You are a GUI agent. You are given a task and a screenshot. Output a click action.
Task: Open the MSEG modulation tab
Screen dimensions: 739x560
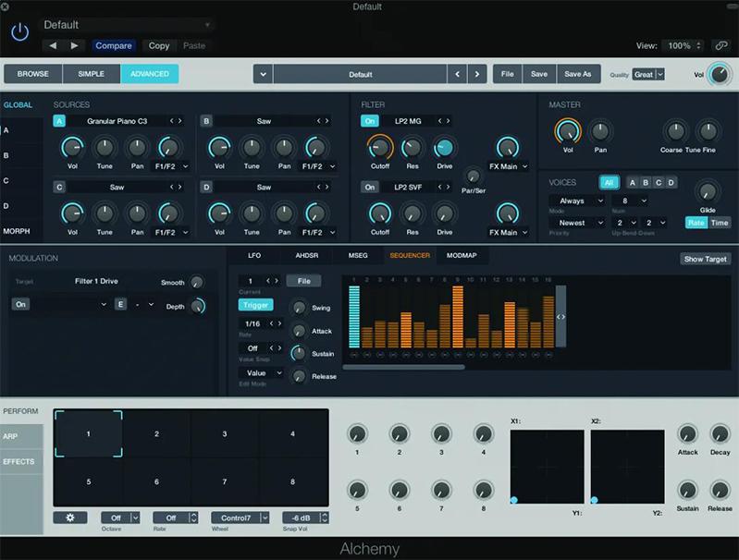pyautogui.click(x=358, y=255)
